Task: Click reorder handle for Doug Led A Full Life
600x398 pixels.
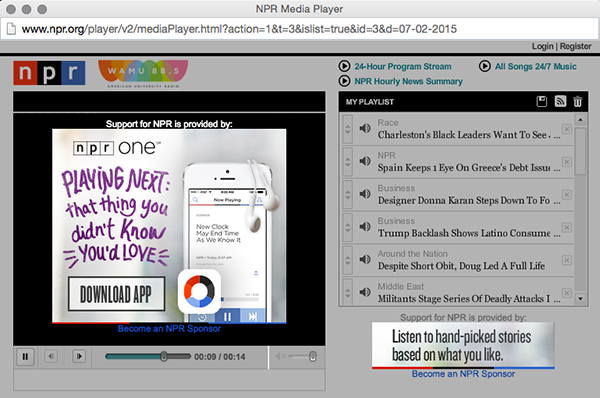Action: click(347, 260)
